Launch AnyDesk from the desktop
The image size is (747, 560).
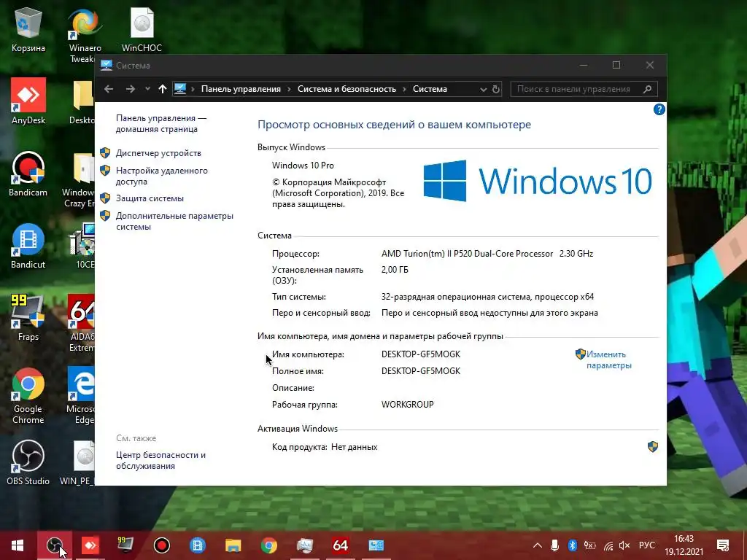pyautogui.click(x=28, y=101)
